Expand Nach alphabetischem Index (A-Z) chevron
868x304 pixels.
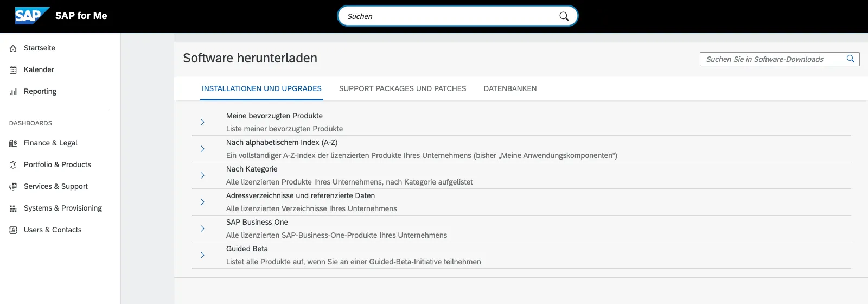tap(202, 149)
